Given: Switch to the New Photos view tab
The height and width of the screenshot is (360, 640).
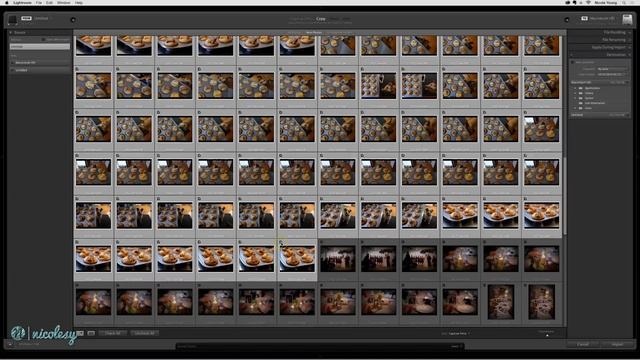Looking at the screenshot, I should click(x=314, y=32).
